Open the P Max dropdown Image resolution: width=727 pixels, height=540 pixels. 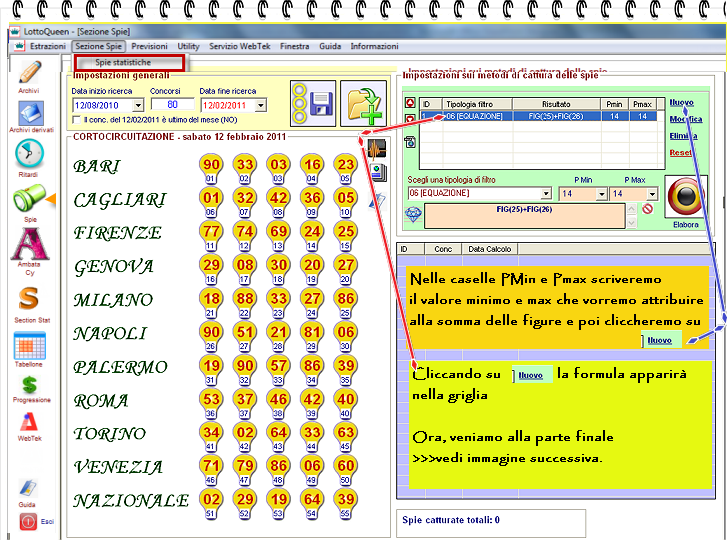pos(652,194)
